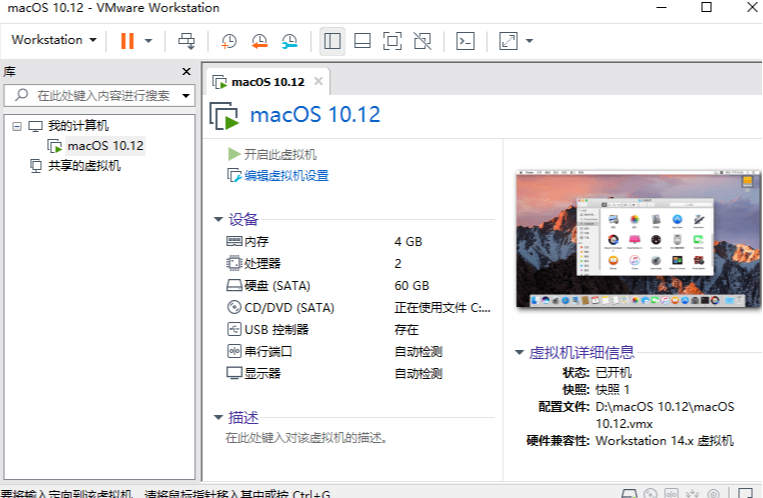763x498 pixels.
Task: Click the Workstation 14.x 虚拟机 compatibility value
Action: tap(665, 441)
